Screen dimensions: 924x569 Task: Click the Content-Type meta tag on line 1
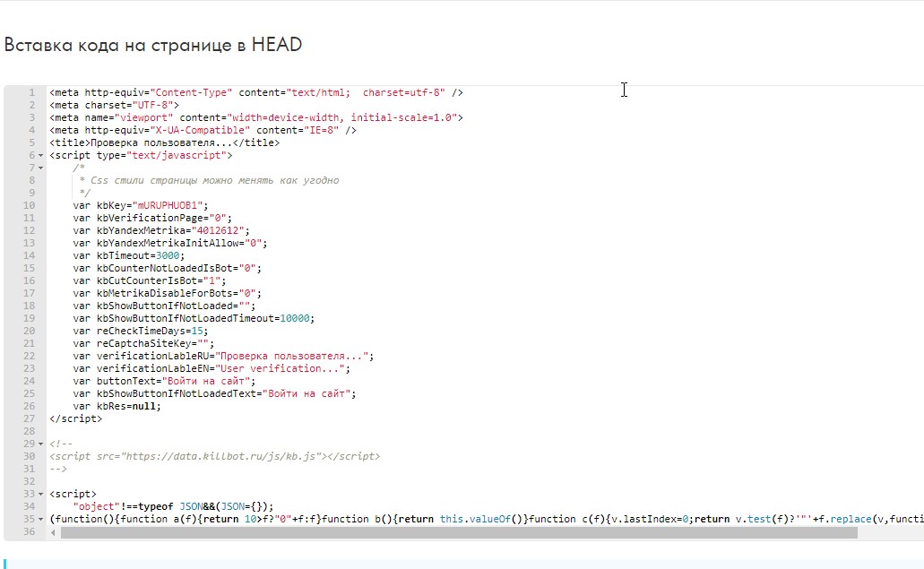256,92
